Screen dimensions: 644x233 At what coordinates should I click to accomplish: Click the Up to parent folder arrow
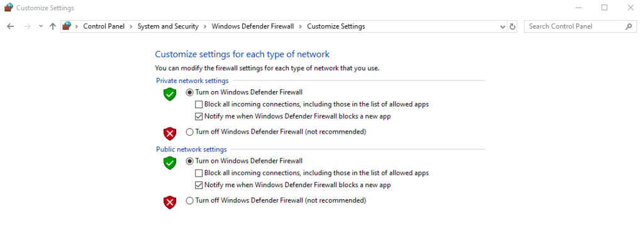click(52, 26)
